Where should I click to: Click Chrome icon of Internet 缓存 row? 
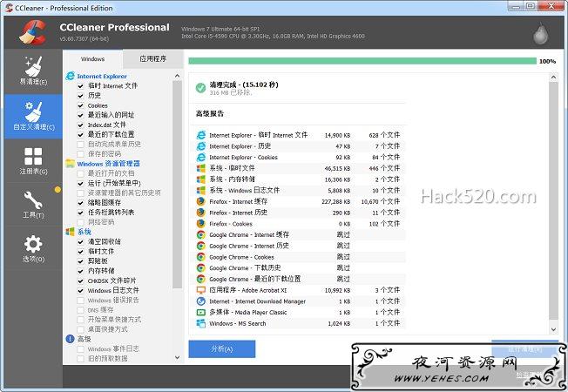pyautogui.click(x=200, y=235)
